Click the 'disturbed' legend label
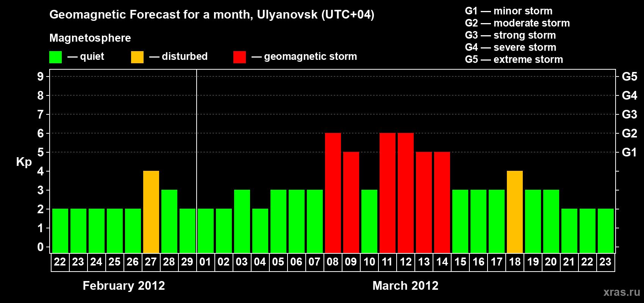 click(184, 56)
